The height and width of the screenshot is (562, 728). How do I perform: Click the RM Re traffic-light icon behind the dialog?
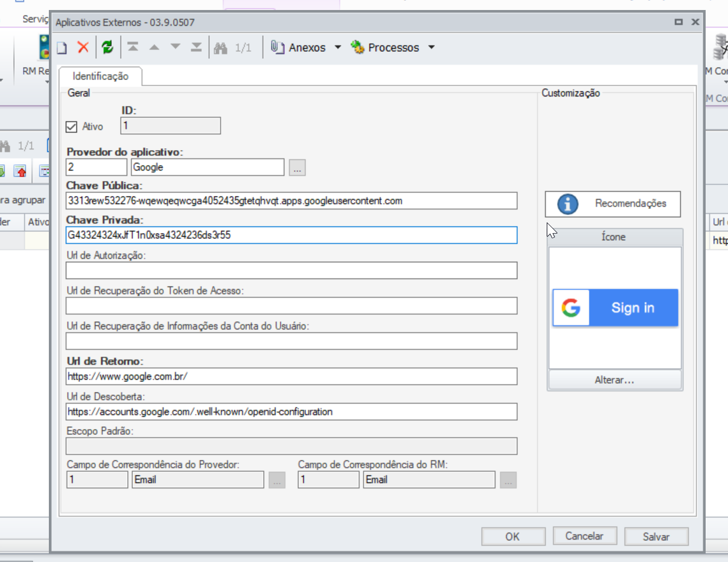[x=44, y=47]
